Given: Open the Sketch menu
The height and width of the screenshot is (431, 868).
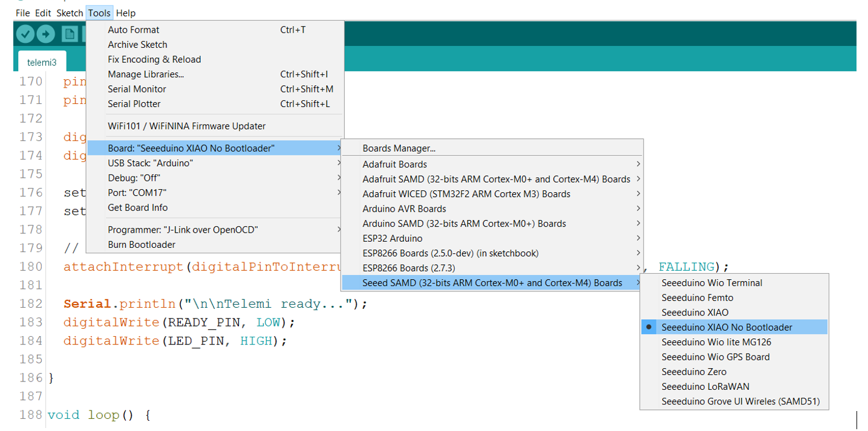Looking at the screenshot, I should pyautogui.click(x=70, y=13).
